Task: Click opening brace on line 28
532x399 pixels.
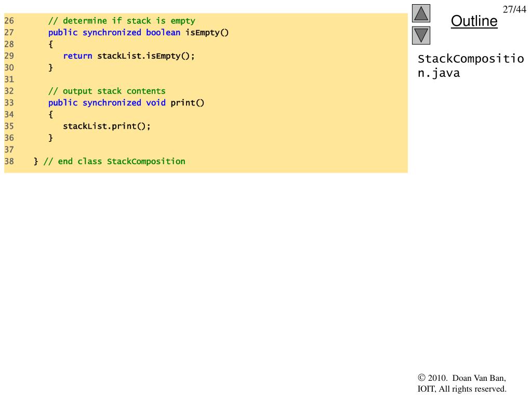Action: point(50,45)
